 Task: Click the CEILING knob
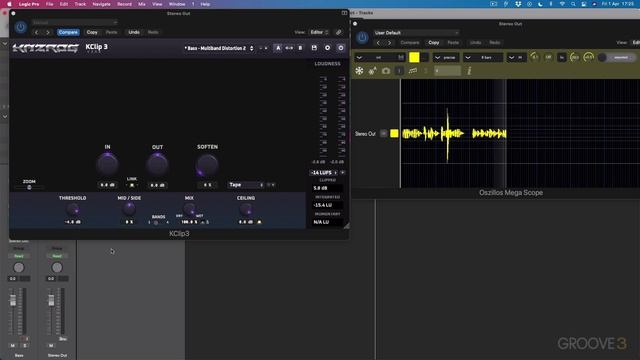point(246,209)
